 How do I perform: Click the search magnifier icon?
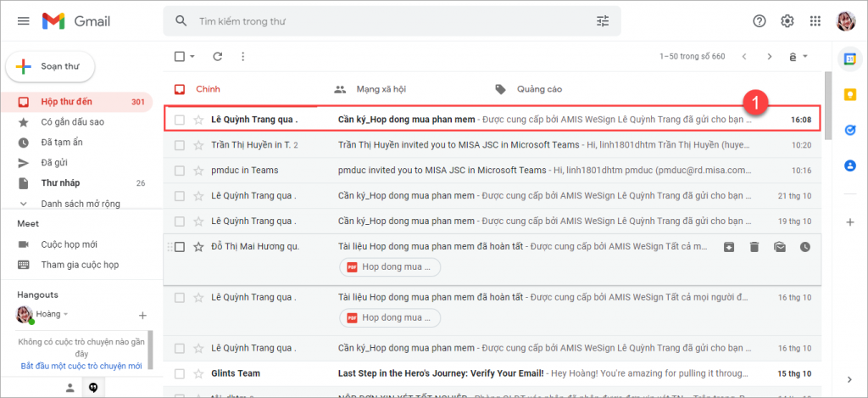click(x=181, y=21)
